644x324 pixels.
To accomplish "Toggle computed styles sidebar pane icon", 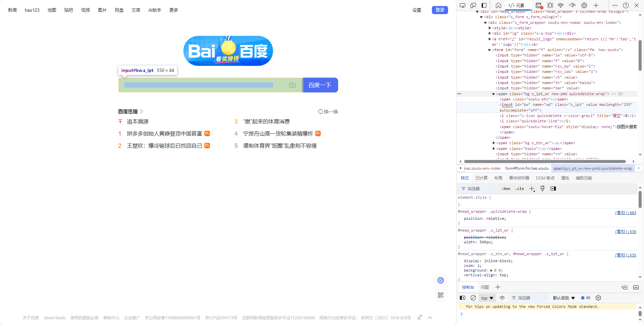I will (553, 189).
